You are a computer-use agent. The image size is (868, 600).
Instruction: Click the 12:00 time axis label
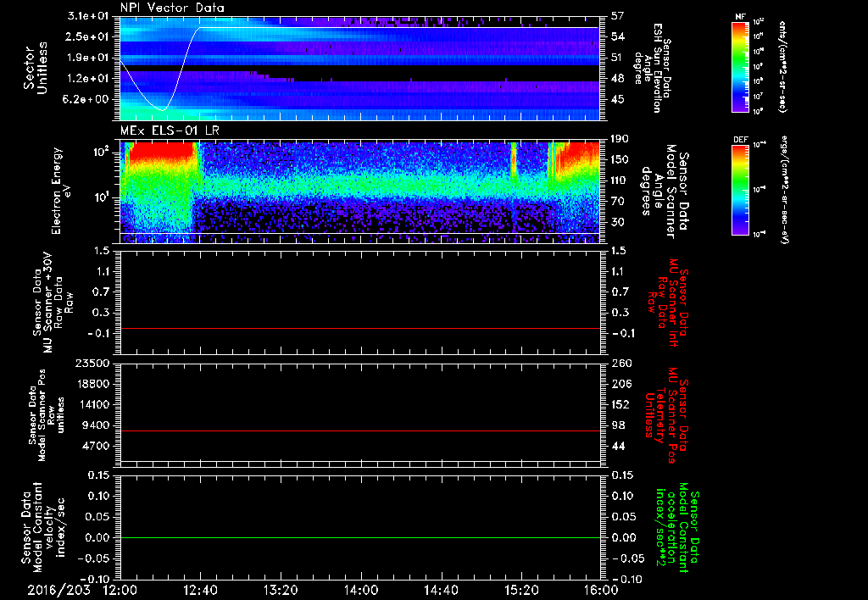[x=120, y=590]
